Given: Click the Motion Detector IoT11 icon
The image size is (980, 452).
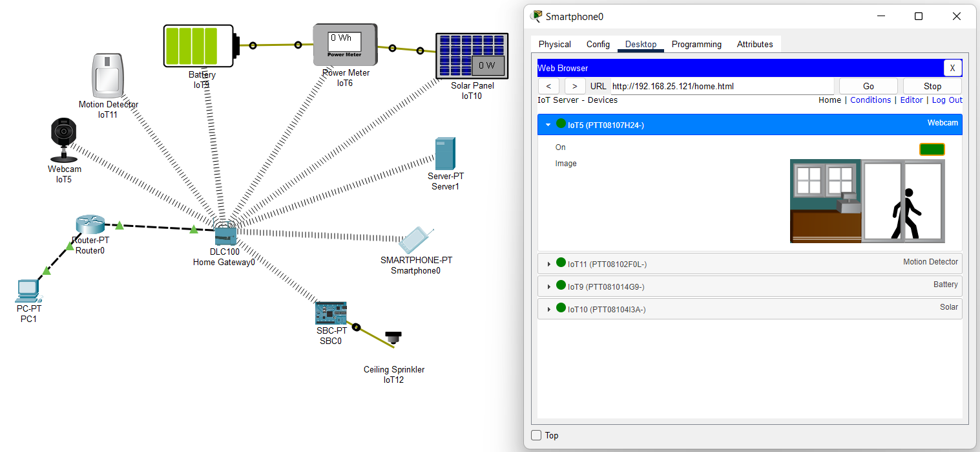Looking at the screenshot, I should pyautogui.click(x=108, y=76).
